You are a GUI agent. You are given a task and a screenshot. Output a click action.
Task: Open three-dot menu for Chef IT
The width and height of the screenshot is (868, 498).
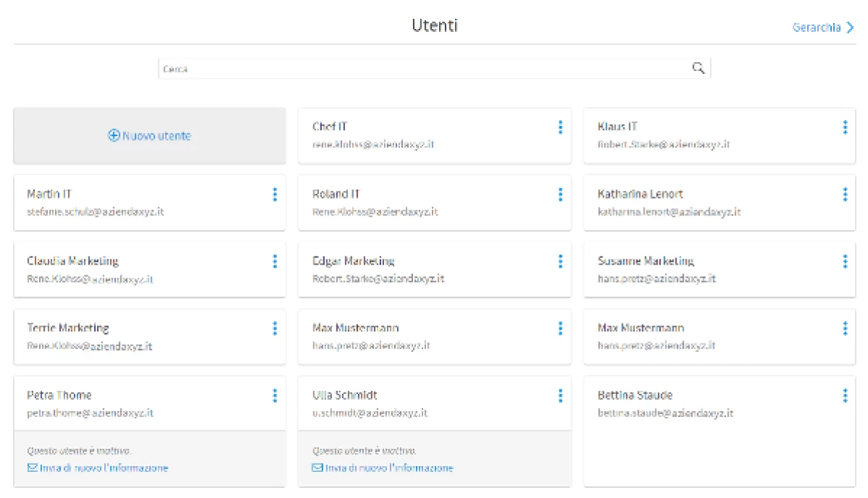[x=560, y=127]
